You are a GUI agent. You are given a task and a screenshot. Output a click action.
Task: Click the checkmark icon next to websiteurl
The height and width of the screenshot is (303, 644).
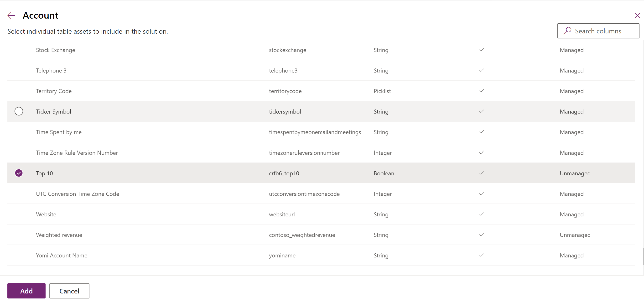[x=481, y=214]
